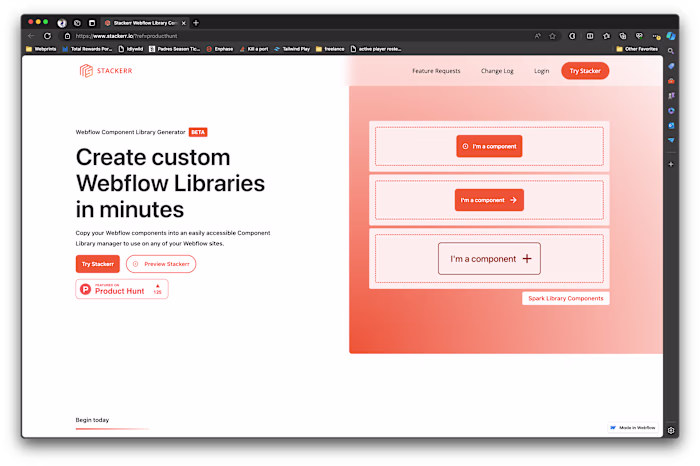Expand the Other Favorites folder
The width and height of the screenshot is (700, 466).
coord(637,49)
